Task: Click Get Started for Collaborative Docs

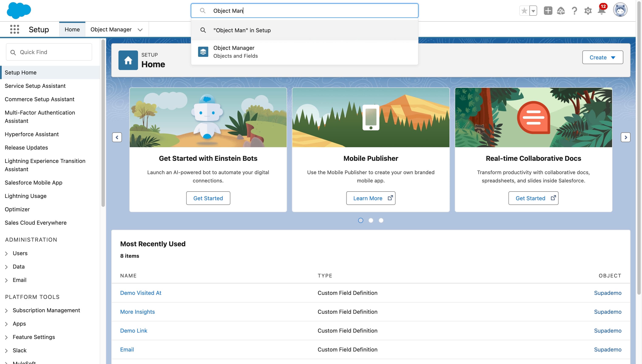Action: coord(533,198)
